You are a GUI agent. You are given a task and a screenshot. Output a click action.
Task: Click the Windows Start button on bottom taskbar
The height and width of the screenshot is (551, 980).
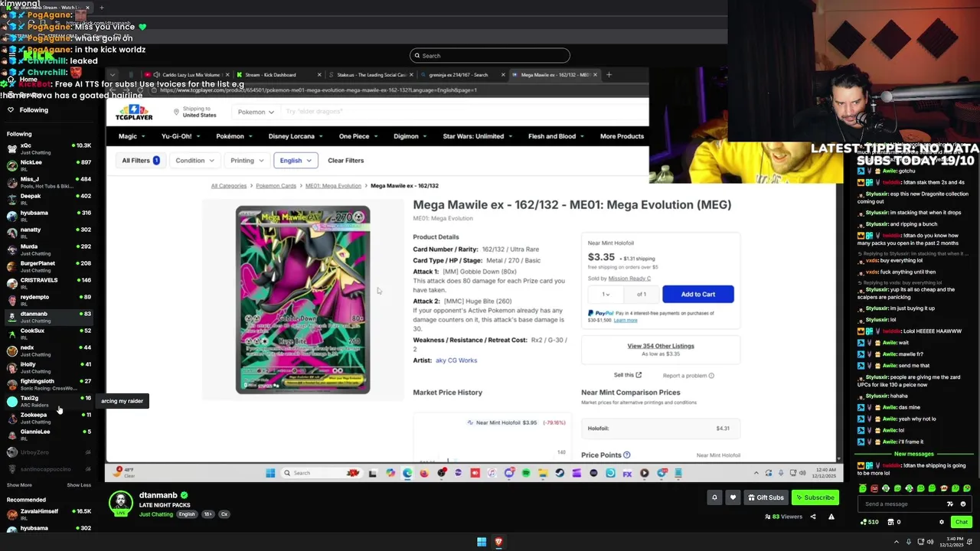[x=482, y=542]
